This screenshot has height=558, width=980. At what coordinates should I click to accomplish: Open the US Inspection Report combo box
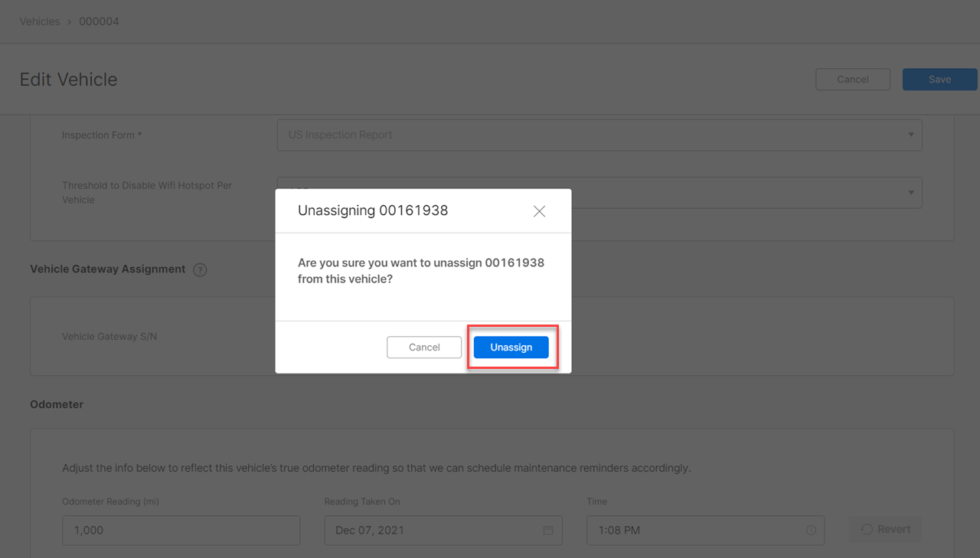click(599, 135)
